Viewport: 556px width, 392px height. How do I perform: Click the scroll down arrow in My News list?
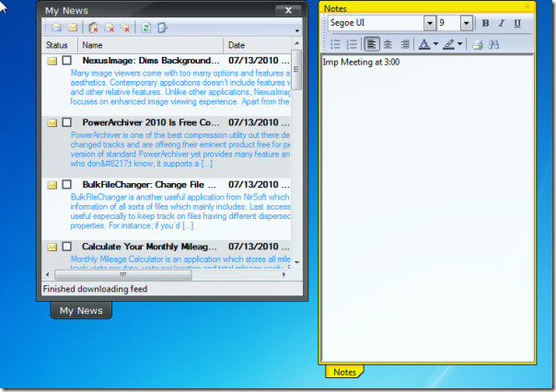coord(296,262)
